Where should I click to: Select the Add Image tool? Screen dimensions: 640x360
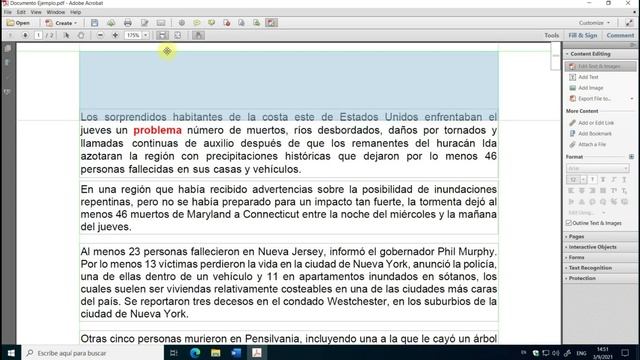pos(591,88)
